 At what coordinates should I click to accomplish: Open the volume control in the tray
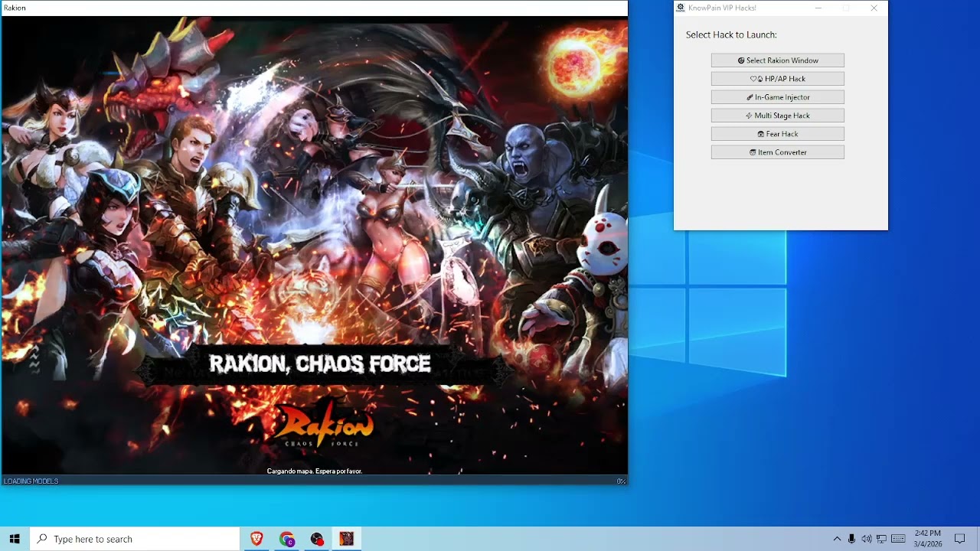(x=867, y=539)
